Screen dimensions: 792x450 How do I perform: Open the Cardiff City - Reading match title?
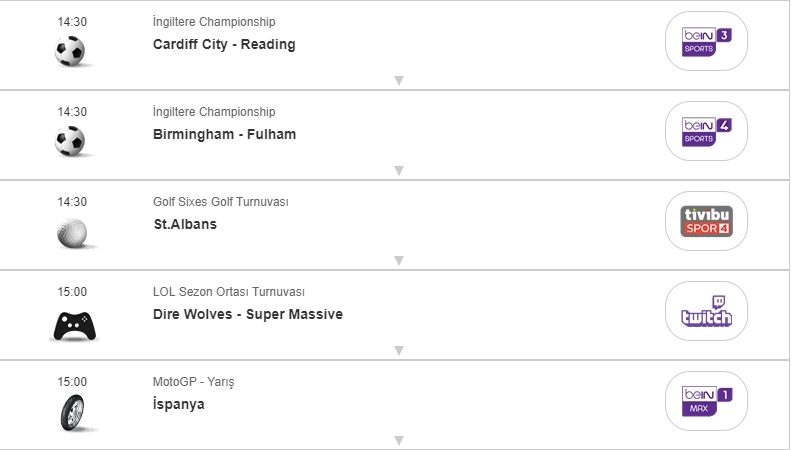pyautogui.click(x=224, y=44)
